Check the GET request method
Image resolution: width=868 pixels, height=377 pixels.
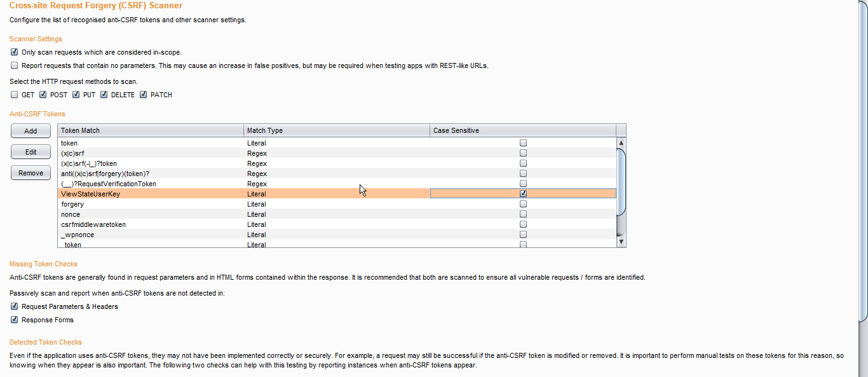pyautogui.click(x=14, y=95)
